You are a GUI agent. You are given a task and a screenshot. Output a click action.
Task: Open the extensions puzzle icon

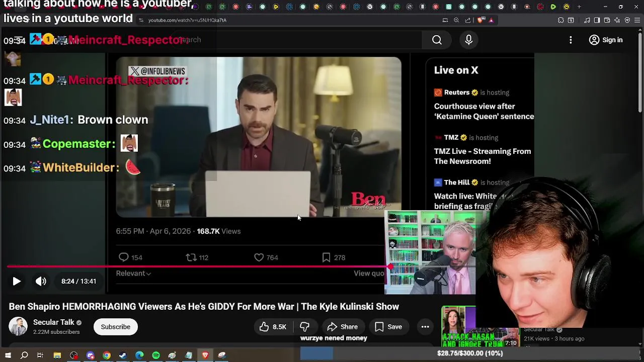coord(561,20)
